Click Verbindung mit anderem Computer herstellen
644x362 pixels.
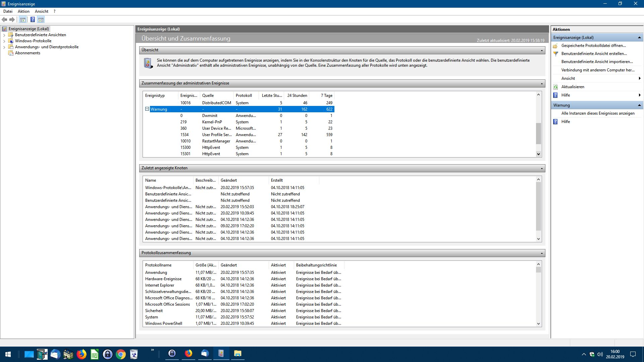(598, 70)
